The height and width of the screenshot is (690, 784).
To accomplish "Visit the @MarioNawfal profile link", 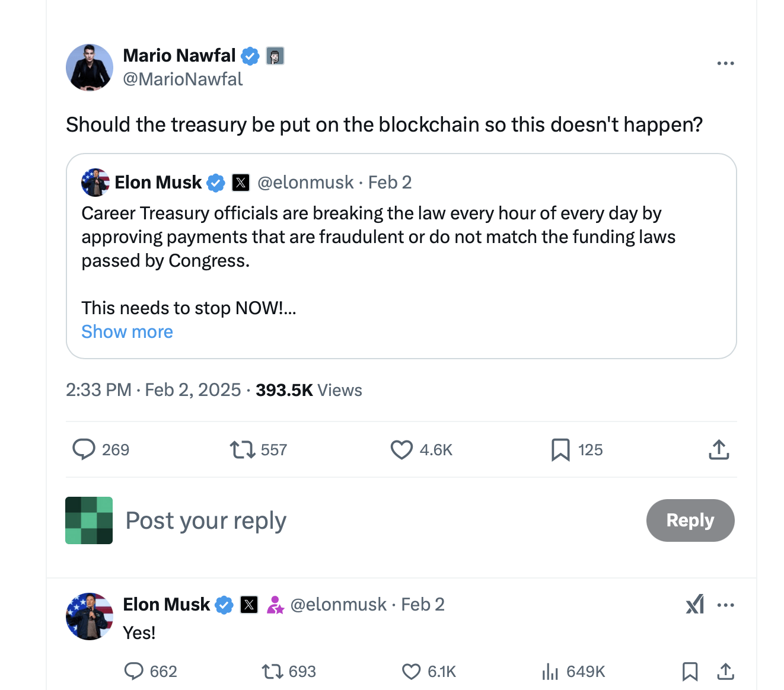I will pyautogui.click(x=183, y=79).
